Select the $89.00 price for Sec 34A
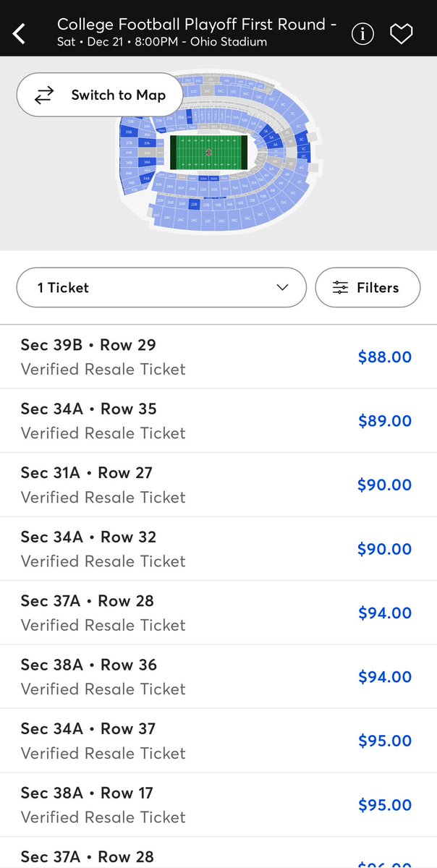The height and width of the screenshot is (868, 437). [385, 421]
